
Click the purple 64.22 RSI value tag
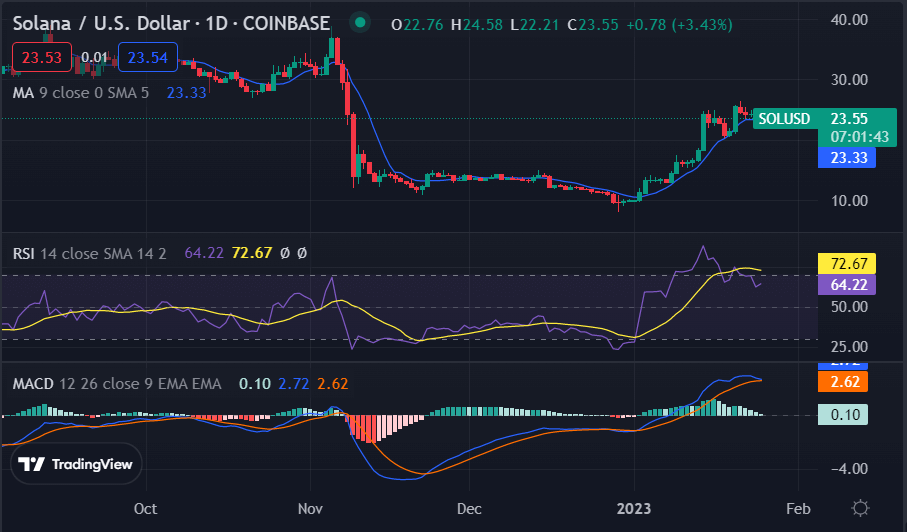pyautogui.click(x=847, y=285)
